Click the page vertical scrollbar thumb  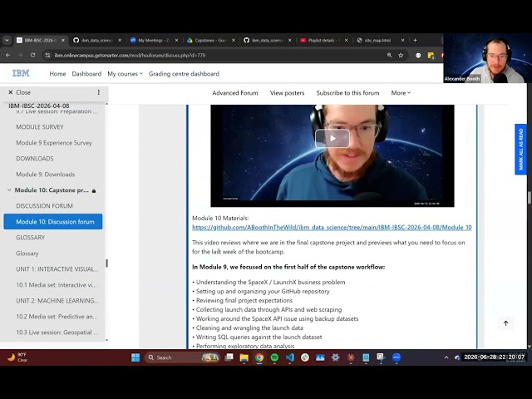[x=530, y=198]
